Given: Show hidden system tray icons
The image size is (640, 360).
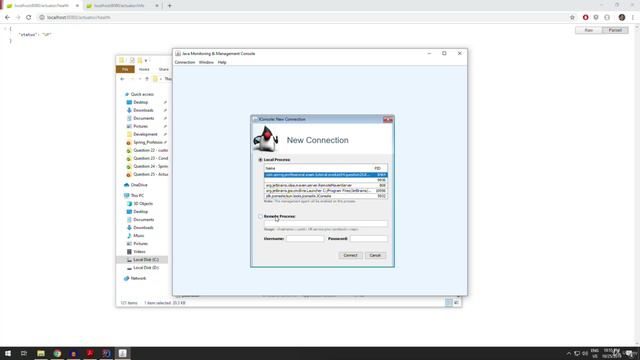Looking at the screenshot, I should coord(569,353).
